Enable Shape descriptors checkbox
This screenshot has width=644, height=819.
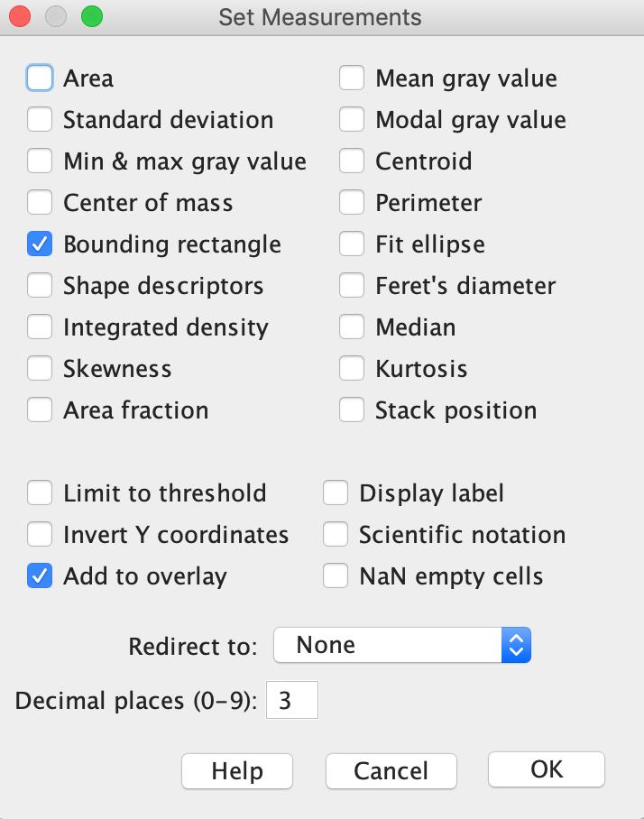coord(40,286)
